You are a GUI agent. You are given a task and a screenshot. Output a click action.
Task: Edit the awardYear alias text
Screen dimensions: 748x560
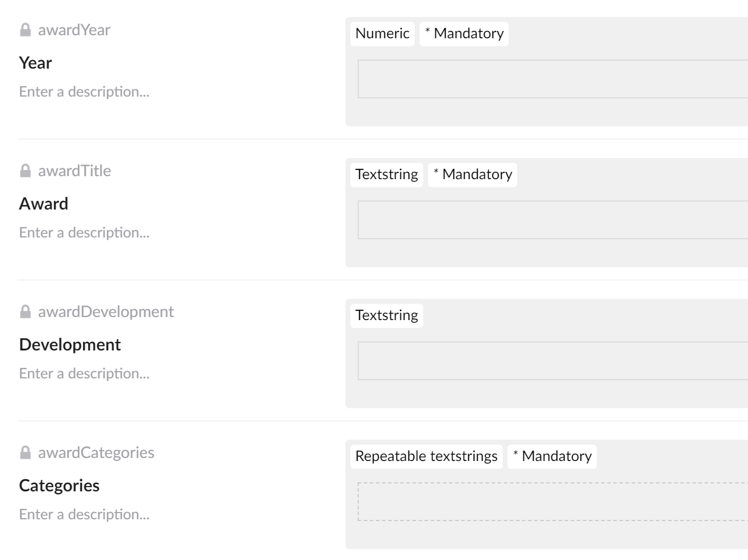coord(74,30)
